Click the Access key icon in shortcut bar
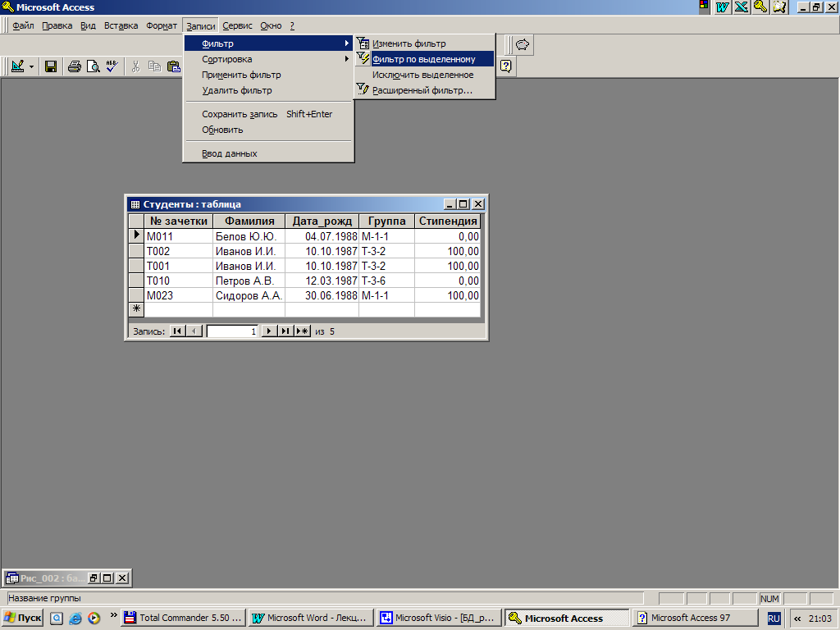This screenshot has width=840, height=630. [760, 7]
